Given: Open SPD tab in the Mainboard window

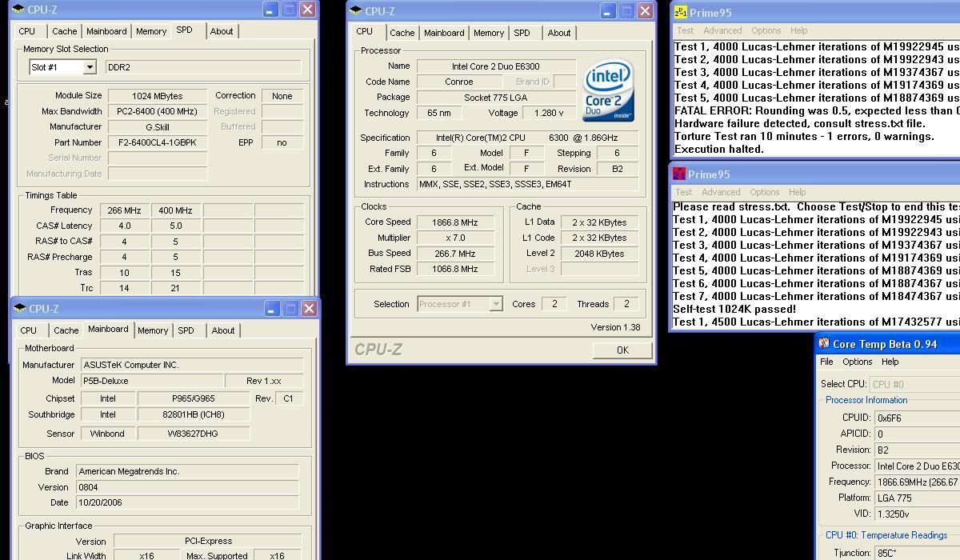Looking at the screenshot, I should point(186,330).
